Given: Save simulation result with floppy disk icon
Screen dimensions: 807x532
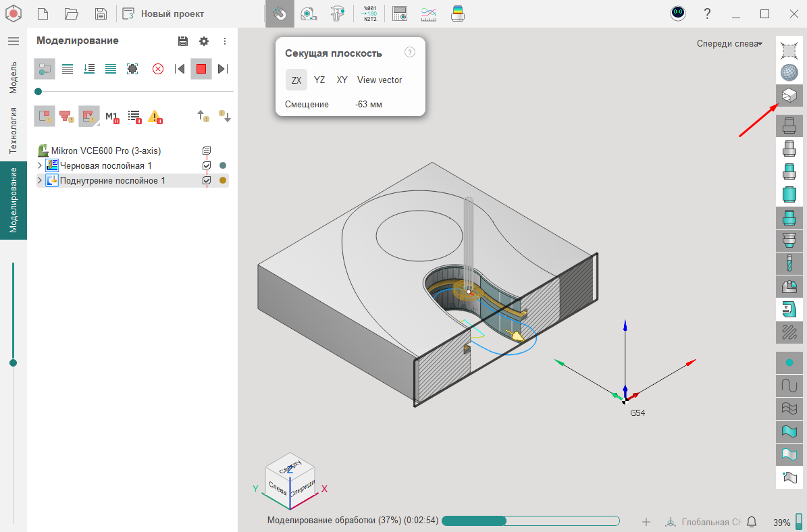Looking at the screenshot, I should (x=183, y=41).
